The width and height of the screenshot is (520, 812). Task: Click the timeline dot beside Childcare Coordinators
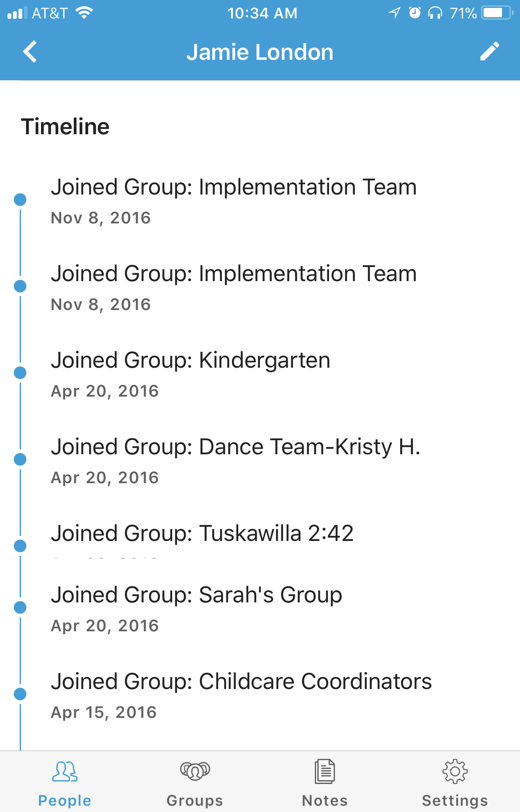coord(20,694)
